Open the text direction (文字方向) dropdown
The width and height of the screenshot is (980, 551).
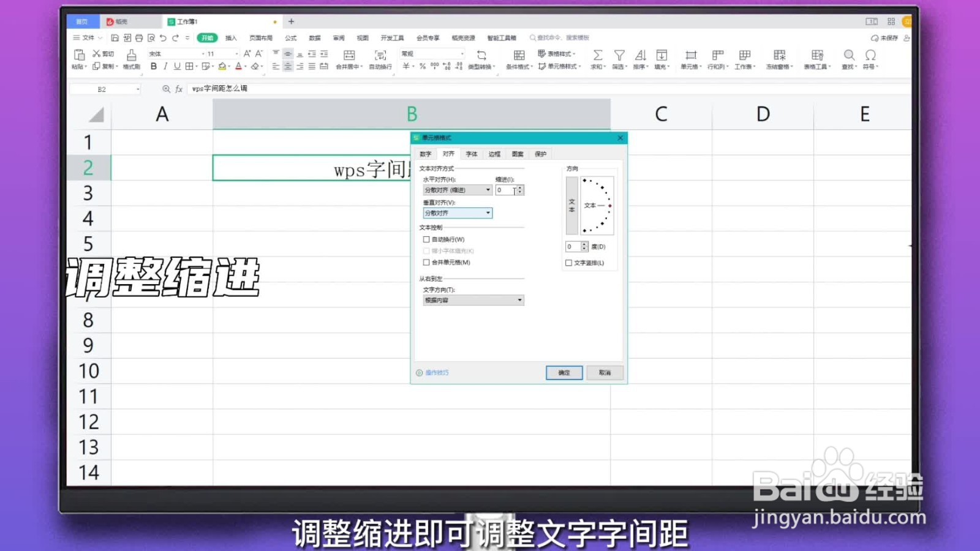[519, 300]
